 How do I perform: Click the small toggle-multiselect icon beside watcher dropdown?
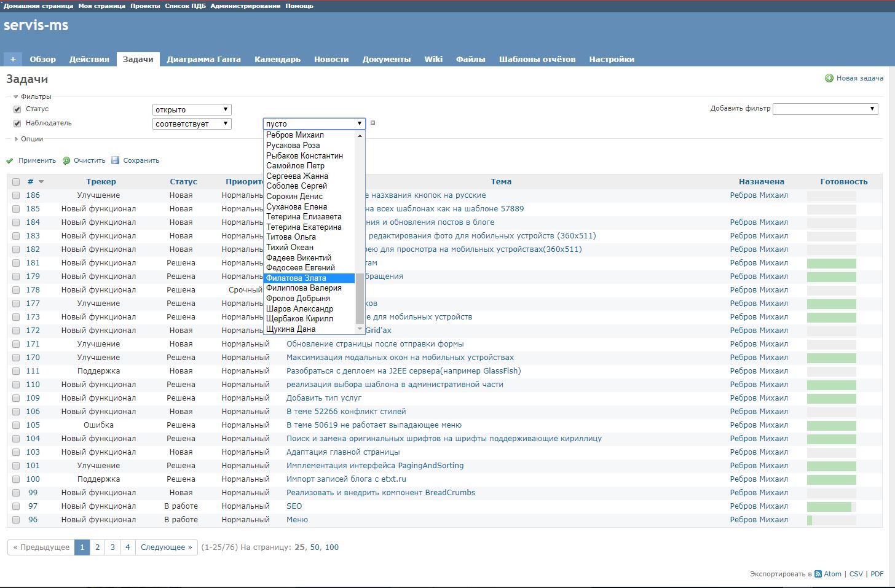pos(373,123)
